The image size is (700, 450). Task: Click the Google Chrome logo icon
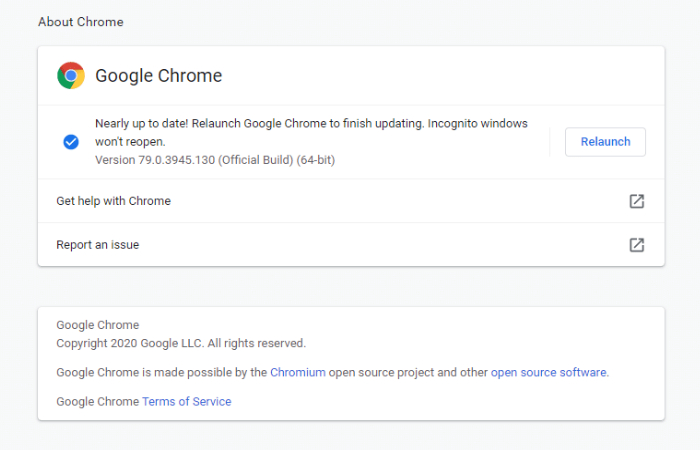(x=71, y=75)
